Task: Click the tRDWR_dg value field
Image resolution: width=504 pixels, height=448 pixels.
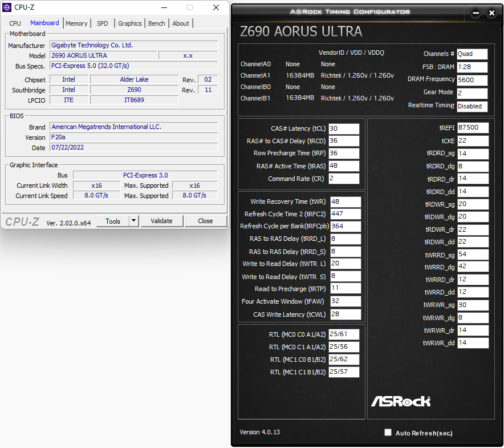Action: click(x=473, y=217)
